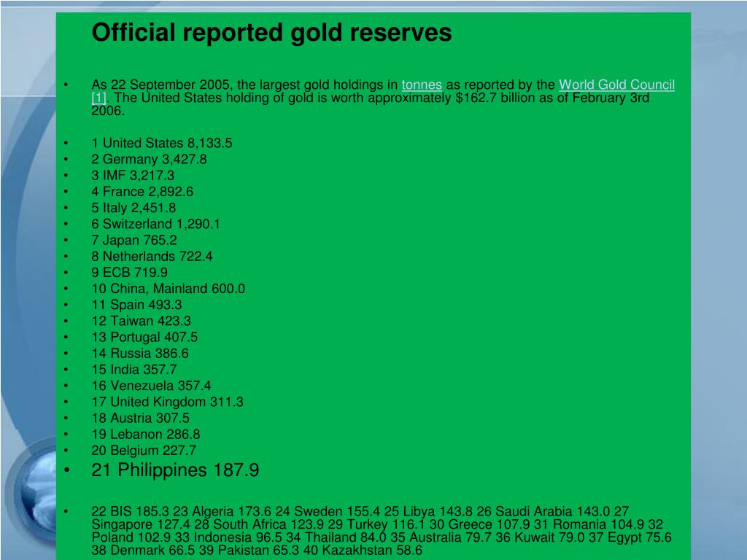Follow the 'World Gold Council' link
747x560 pixels.
616,85
